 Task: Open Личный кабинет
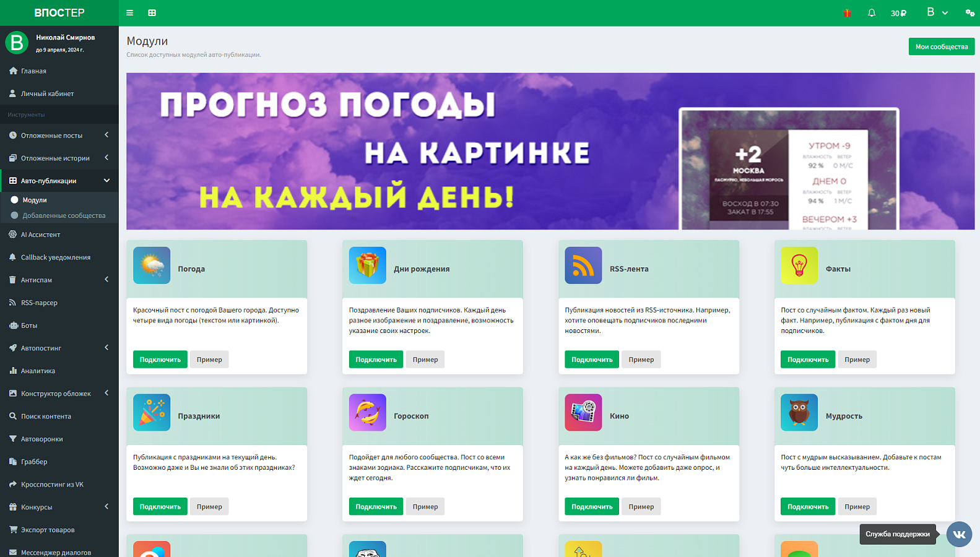click(59, 93)
